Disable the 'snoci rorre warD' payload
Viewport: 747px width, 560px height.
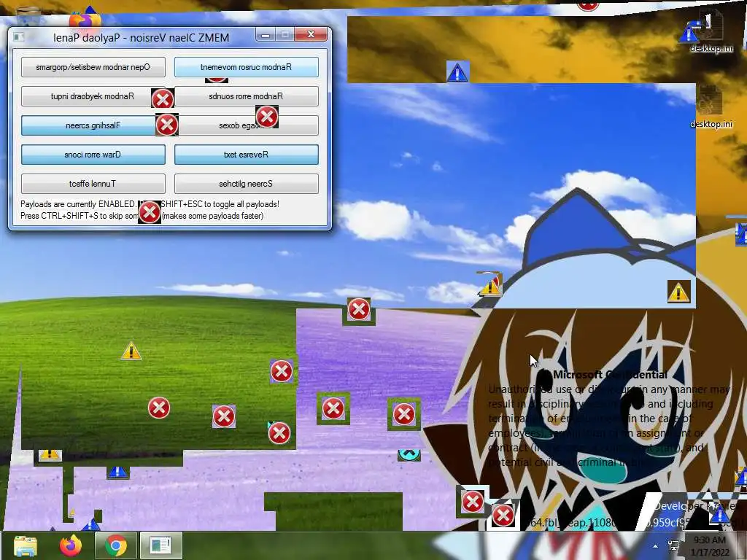(93, 155)
